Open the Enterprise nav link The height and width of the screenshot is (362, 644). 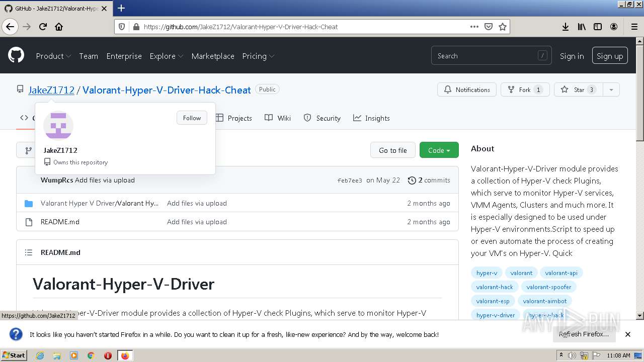point(124,56)
